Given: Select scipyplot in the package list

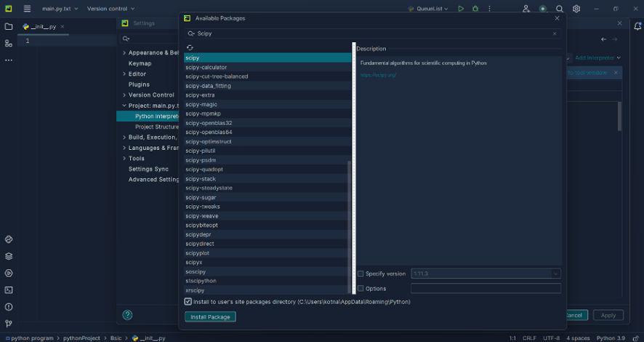Looking at the screenshot, I should click(x=267, y=253).
